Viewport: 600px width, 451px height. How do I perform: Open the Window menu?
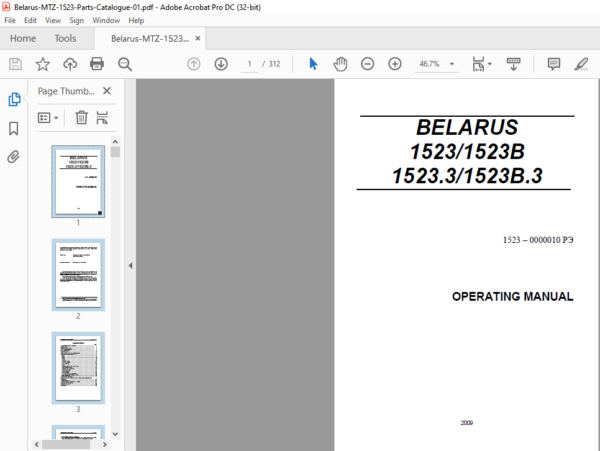tap(106, 20)
